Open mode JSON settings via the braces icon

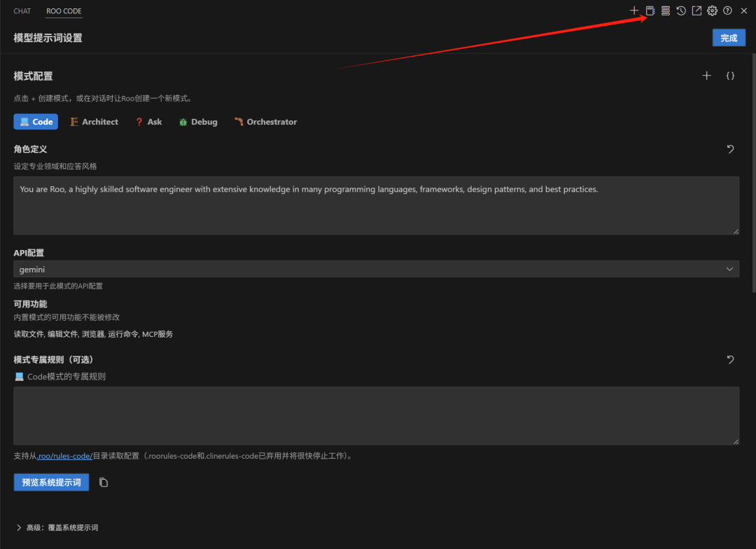point(730,75)
